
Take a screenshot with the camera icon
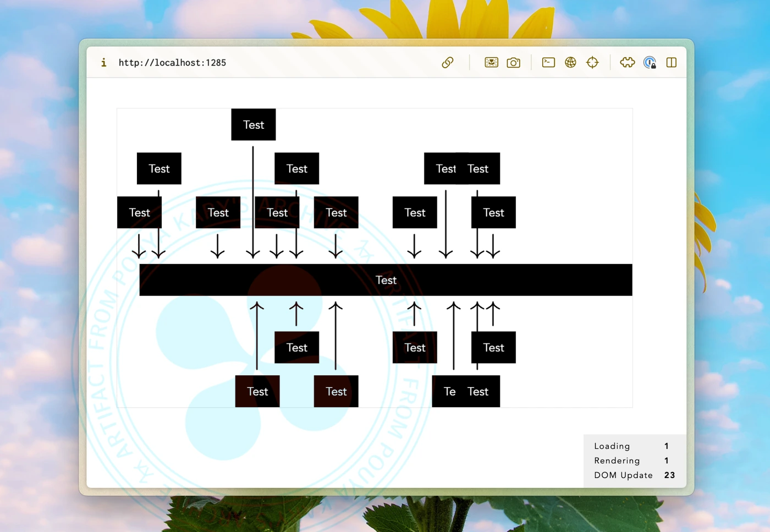(513, 63)
